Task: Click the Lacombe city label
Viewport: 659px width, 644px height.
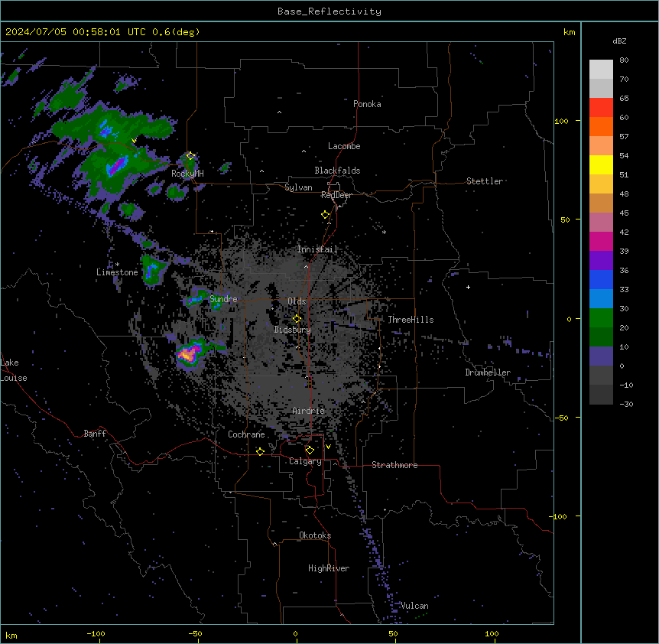Action: pos(344,146)
